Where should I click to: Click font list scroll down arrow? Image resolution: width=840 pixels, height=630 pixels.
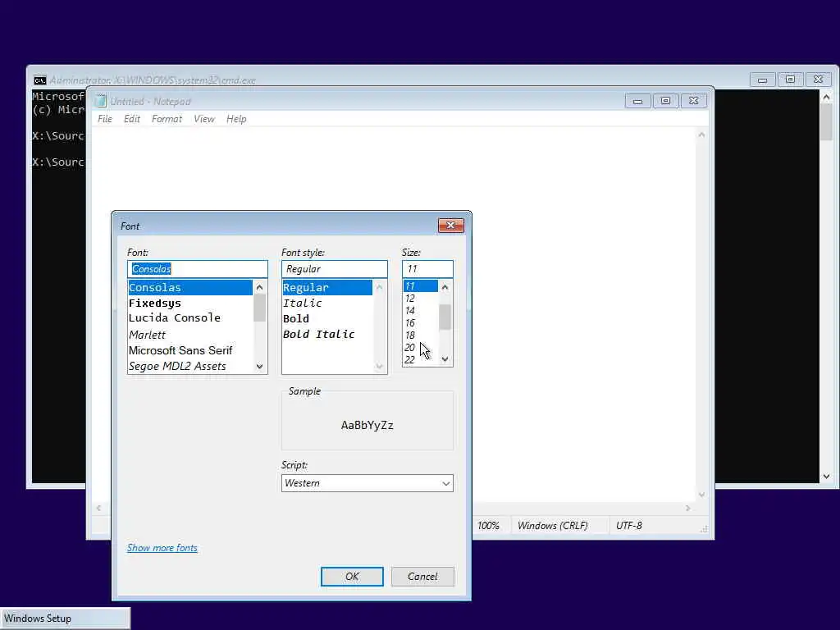260,367
